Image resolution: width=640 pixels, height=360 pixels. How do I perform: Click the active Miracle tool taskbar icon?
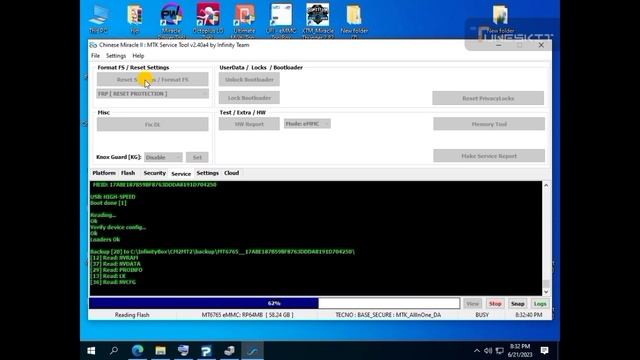pos(253,350)
